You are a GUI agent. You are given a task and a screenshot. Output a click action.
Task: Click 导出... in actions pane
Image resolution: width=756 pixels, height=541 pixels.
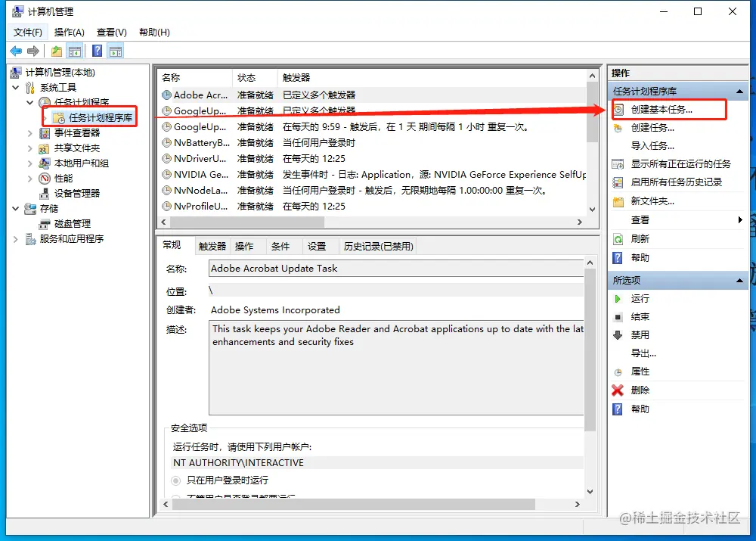tap(643, 353)
